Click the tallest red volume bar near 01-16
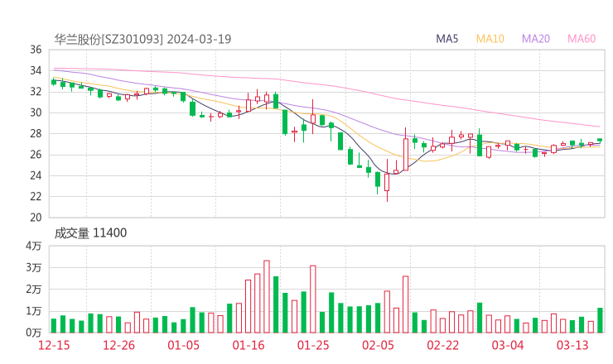This screenshot has height=364, width=613. coord(267,296)
